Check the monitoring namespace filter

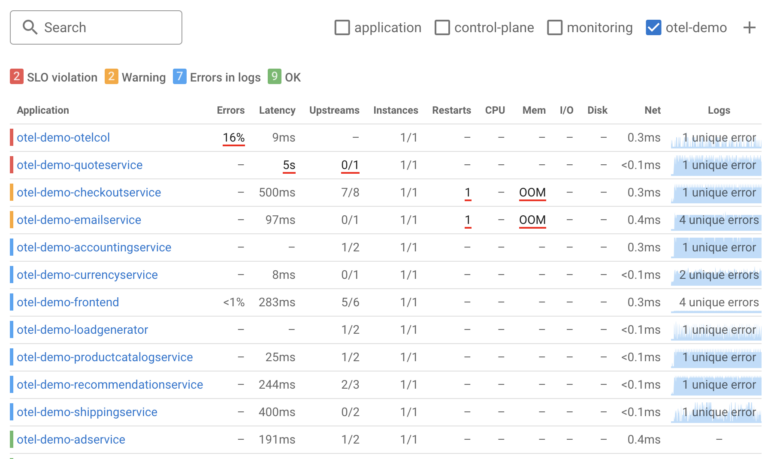(x=555, y=28)
